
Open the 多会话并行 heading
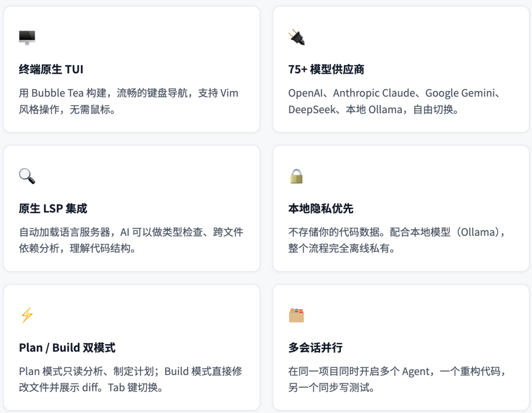[x=315, y=348]
